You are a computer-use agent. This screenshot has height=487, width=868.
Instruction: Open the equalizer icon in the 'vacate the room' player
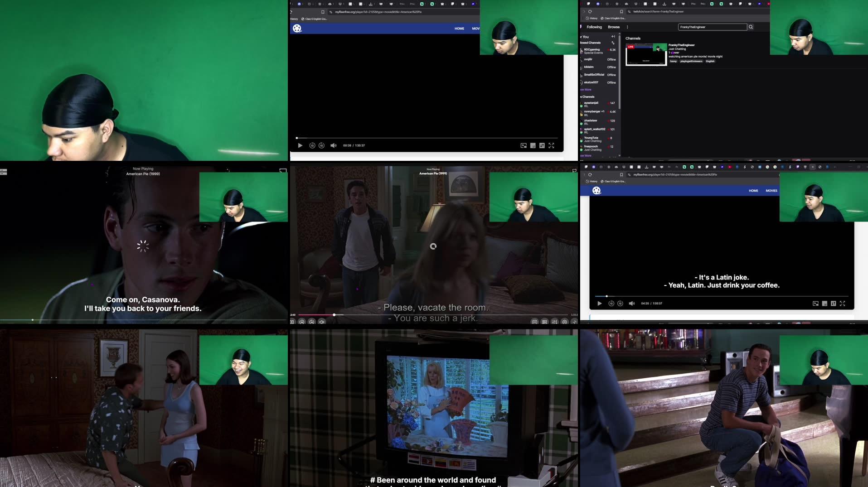click(555, 322)
